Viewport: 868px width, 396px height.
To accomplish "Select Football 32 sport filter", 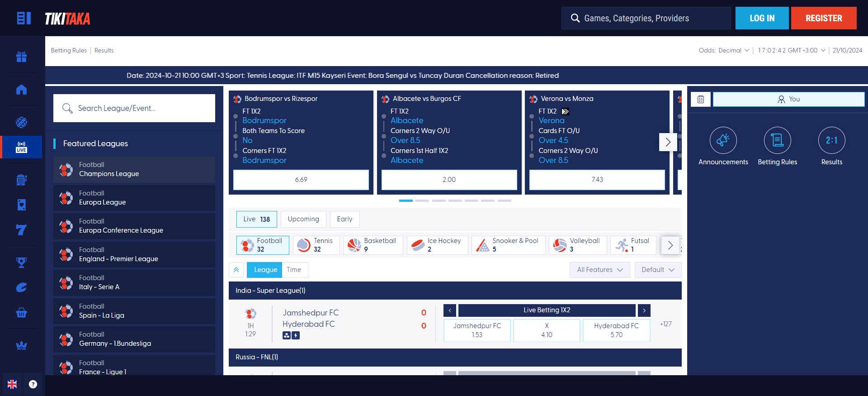I will 263,245.
